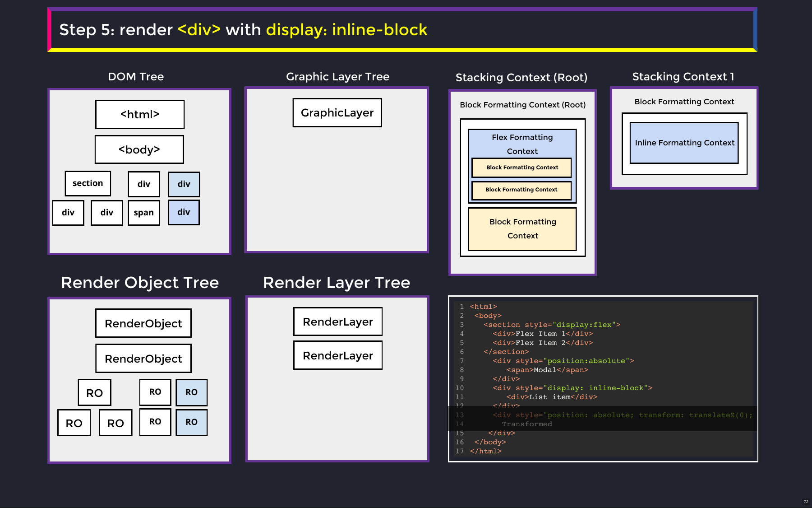The image size is (812, 508).
Task: Click the Stacking Context (Root) heading
Action: [x=521, y=77]
